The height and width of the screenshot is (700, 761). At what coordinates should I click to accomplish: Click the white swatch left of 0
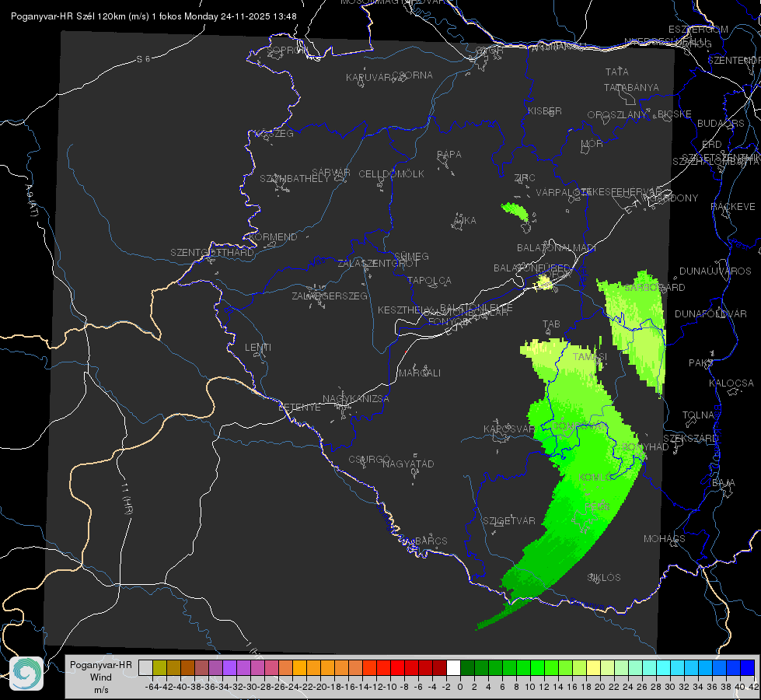(x=453, y=667)
